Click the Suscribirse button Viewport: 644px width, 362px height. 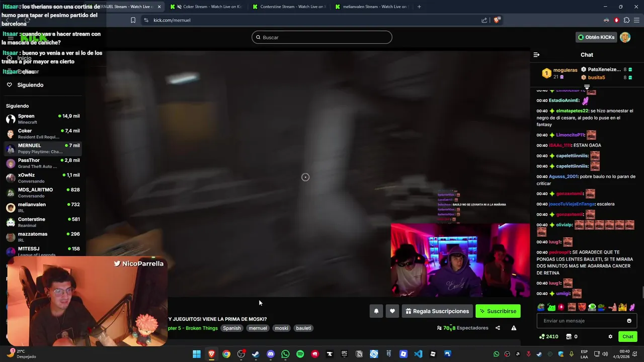(x=498, y=311)
